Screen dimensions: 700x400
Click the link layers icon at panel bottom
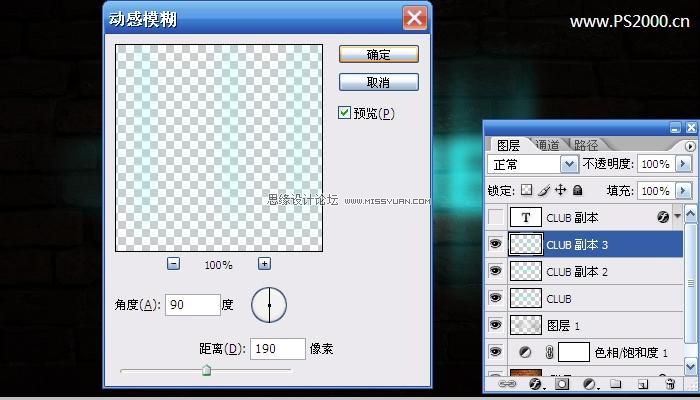coord(507,384)
